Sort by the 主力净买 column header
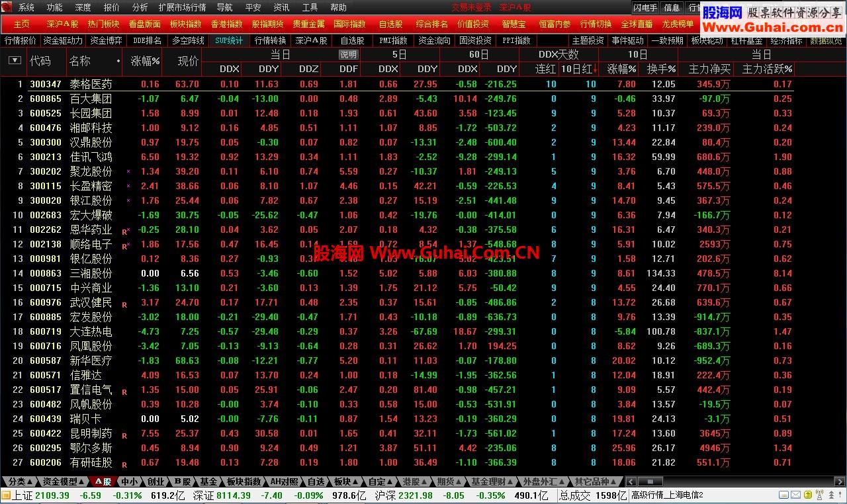 (x=710, y=69)
